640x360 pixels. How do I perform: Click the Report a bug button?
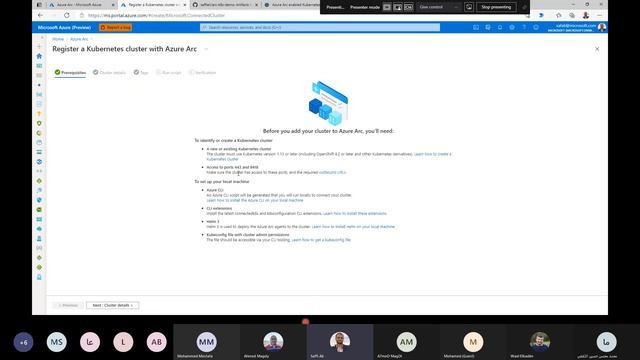tap(116, 27)
